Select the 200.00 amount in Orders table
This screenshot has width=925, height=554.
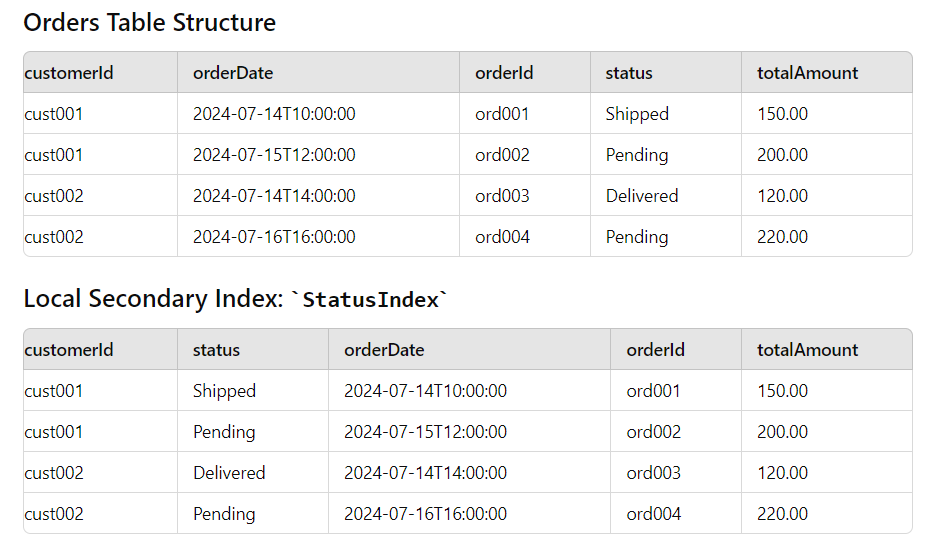[x=782, y=155]
